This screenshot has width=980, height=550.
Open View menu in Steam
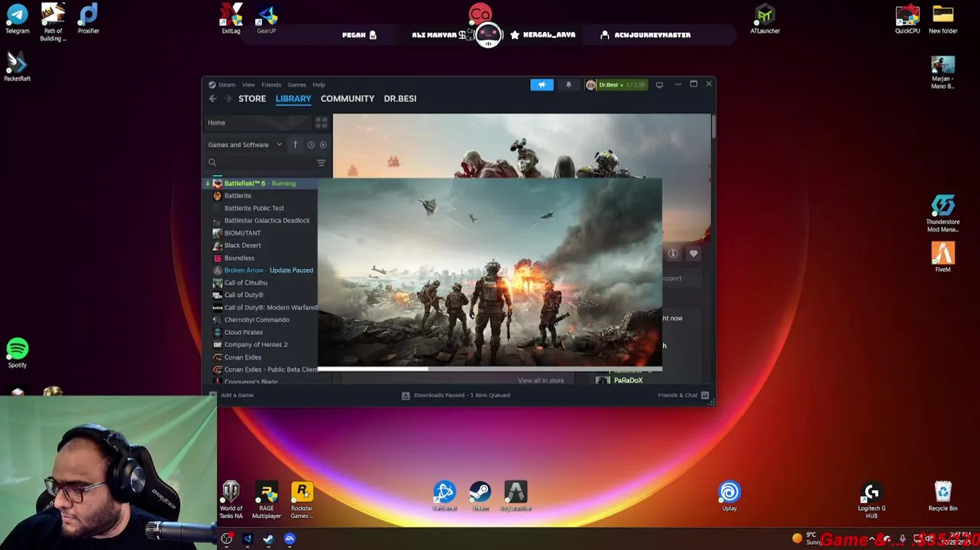pyautogui.click(x=248, y=85)
